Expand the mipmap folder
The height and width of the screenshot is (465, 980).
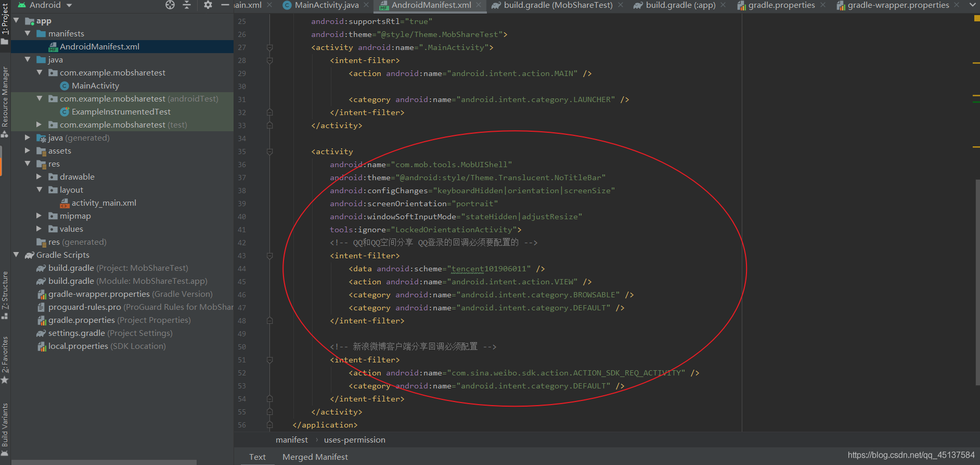click(x=40, y=216)
